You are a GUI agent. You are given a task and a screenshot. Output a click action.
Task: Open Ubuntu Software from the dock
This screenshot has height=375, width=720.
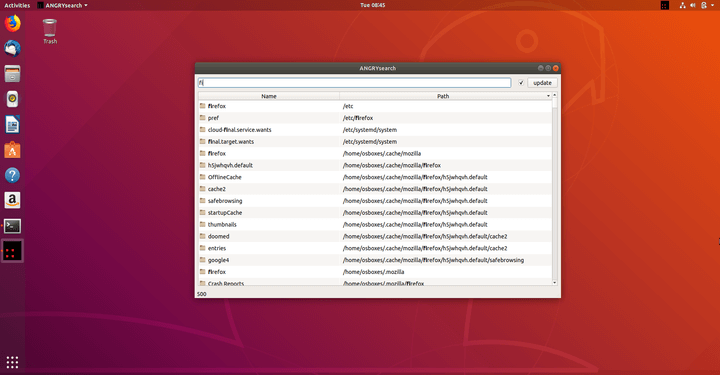pos(12,150)
